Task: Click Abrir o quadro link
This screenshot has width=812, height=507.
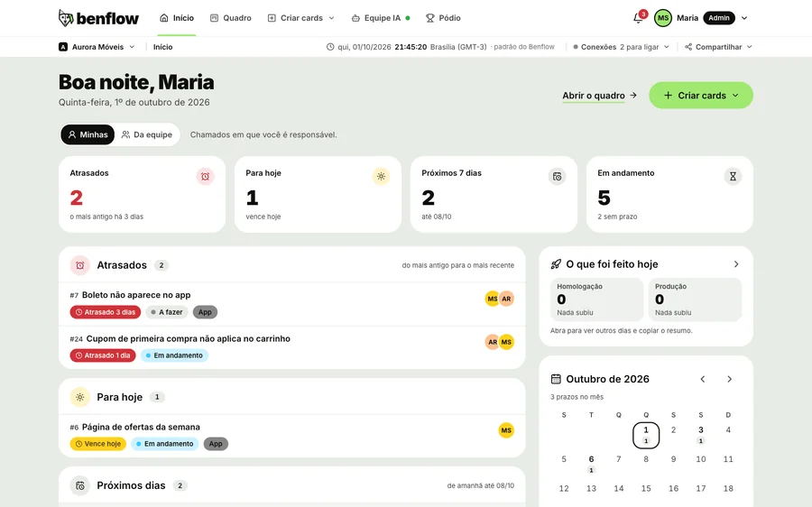Action: [x=599, y=96]
